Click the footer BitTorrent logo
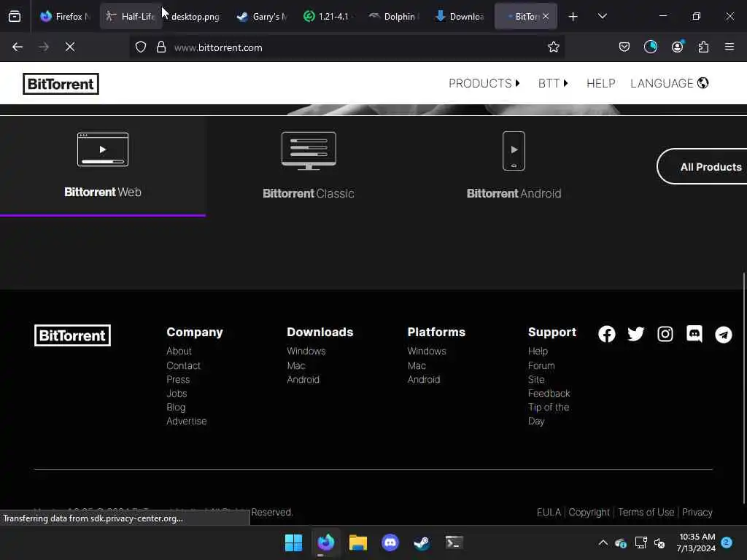Image resolution: width=747 pixels, height=560 pixels. pyautogui.click(x=72, y=335)
